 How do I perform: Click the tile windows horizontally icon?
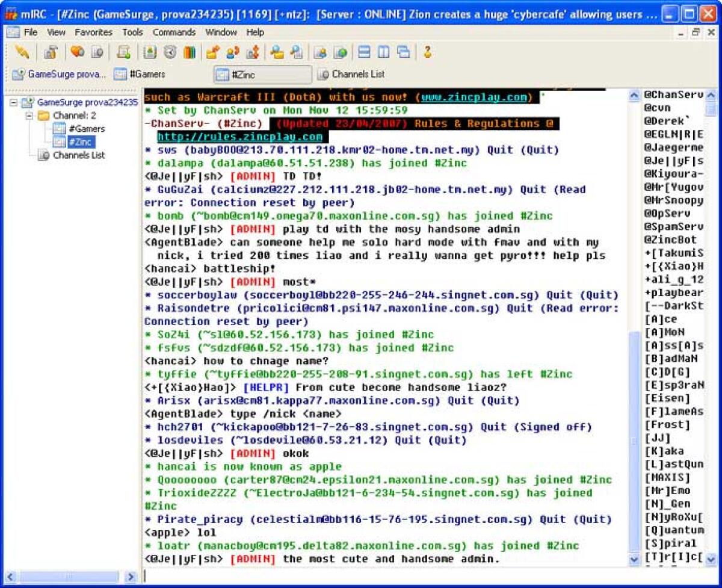(x=363, y=52)
